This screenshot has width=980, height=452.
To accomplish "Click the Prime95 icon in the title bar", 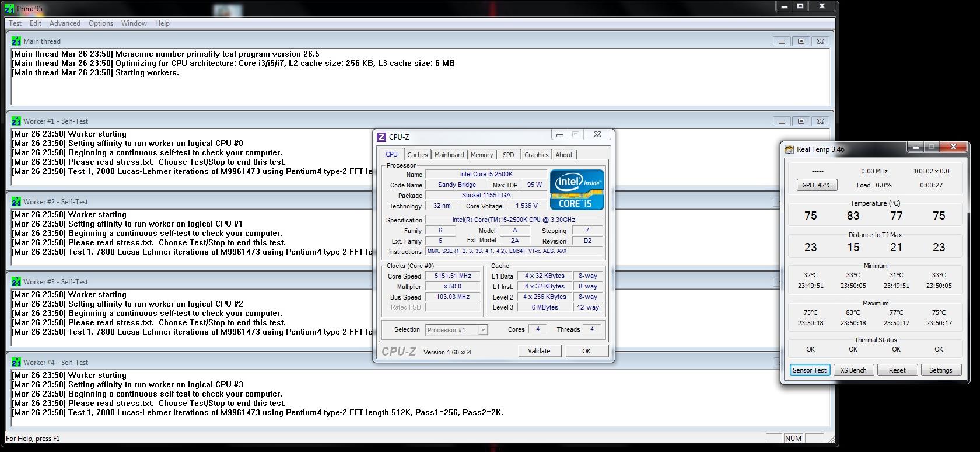I will click(x=10, y=9).
